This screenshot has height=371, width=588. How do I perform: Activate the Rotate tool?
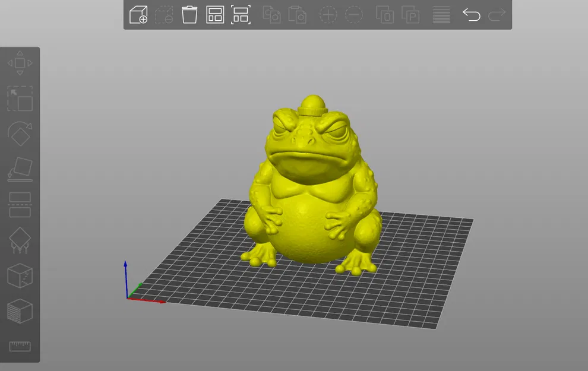20,135
